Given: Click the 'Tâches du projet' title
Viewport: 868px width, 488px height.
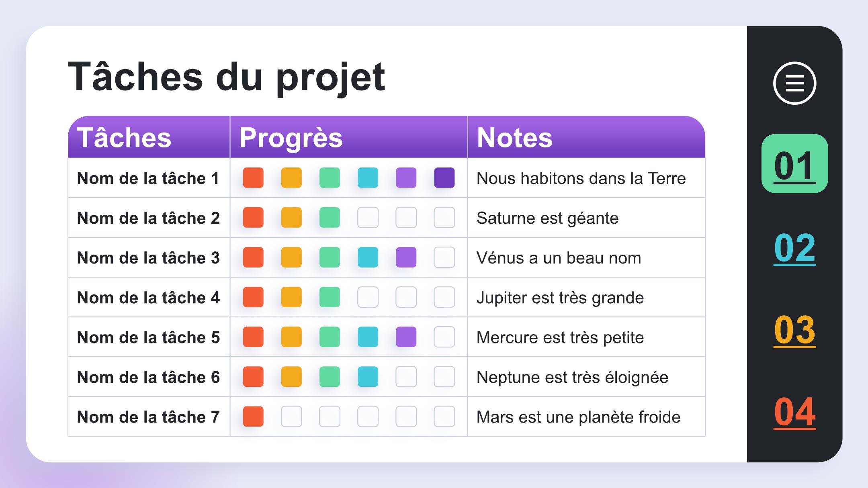Looking at the screenshot, I should 227,77.
